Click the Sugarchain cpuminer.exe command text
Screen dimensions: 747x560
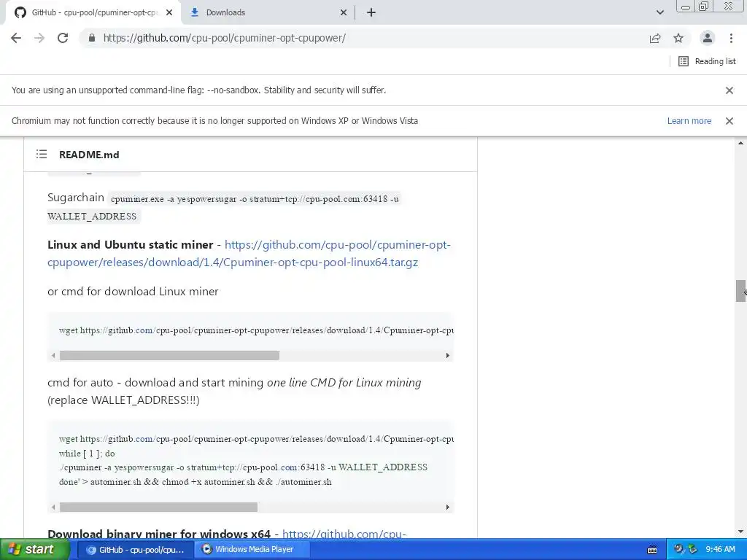(x=255, y=199)
